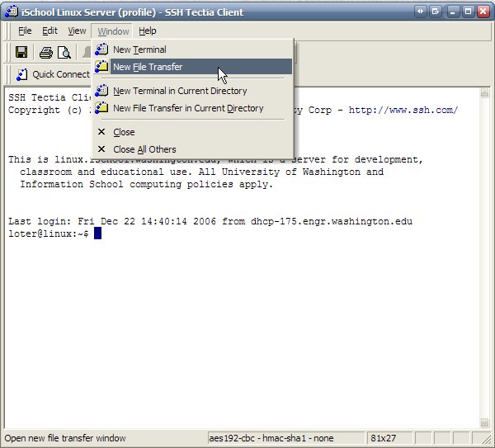
Task: Click the 'loter@linux:~$' prompt text
Action: point(49,233)
